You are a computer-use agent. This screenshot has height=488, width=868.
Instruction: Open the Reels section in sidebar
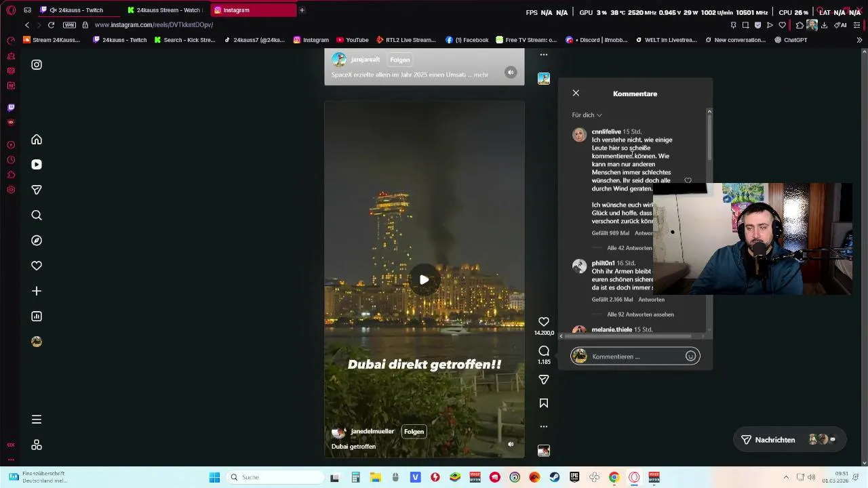(x=37, y=165)
